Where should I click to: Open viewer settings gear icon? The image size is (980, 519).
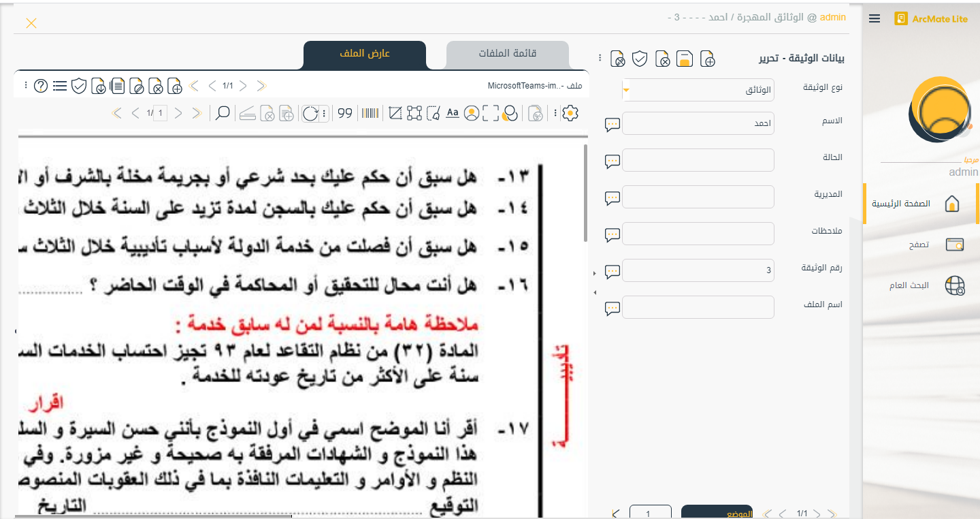pos(570,114)
